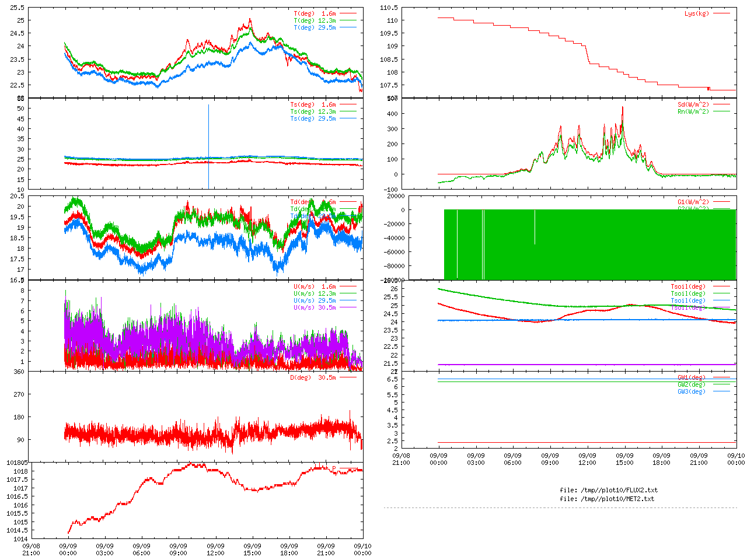Select the 'G1(W/m^2)' legend entry
This screenshot has width=747, height=560.
(693, 202)
